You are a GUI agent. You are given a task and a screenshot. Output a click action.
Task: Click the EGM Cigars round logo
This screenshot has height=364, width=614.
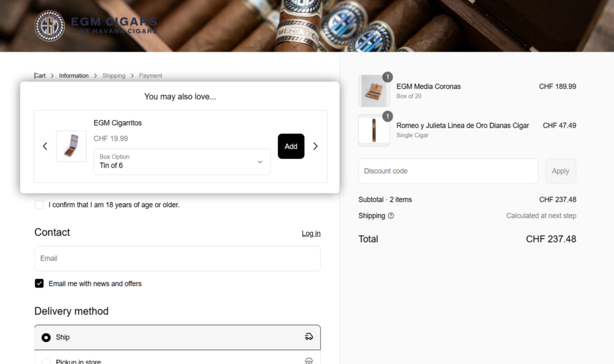[49, 26]
